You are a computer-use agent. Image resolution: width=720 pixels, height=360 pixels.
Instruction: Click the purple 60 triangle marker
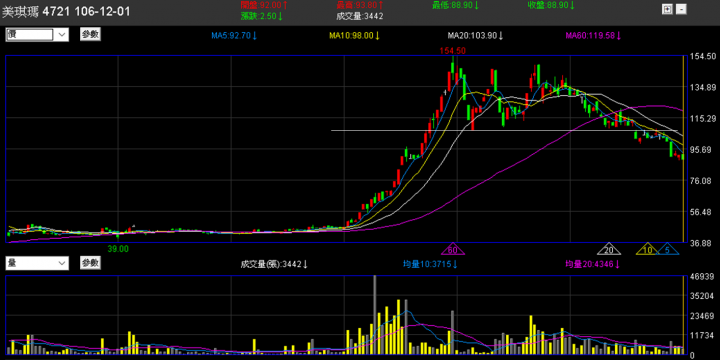[x=453, y=249]
